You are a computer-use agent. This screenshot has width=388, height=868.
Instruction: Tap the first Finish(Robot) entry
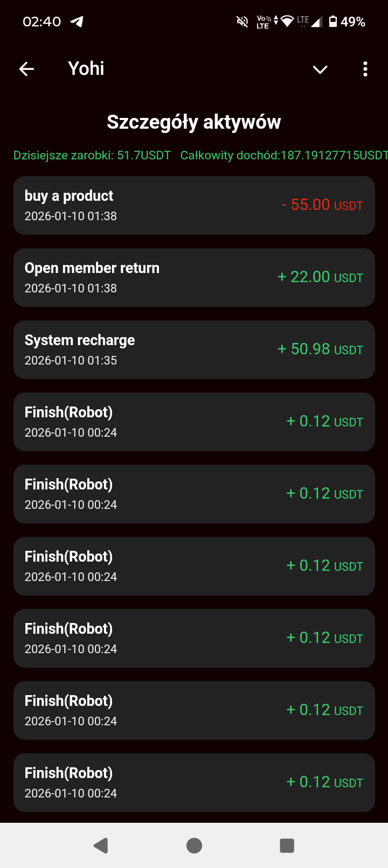click(x=194, y=422)
